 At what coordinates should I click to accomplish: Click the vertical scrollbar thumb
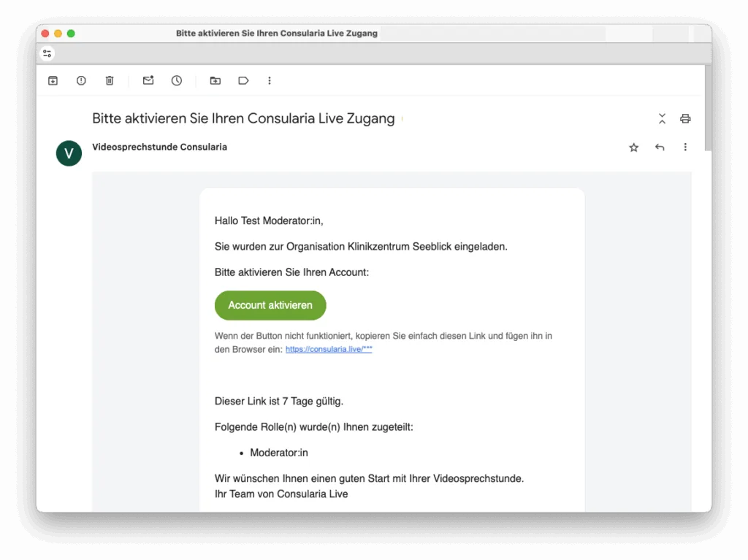click(x=707, y=110)
